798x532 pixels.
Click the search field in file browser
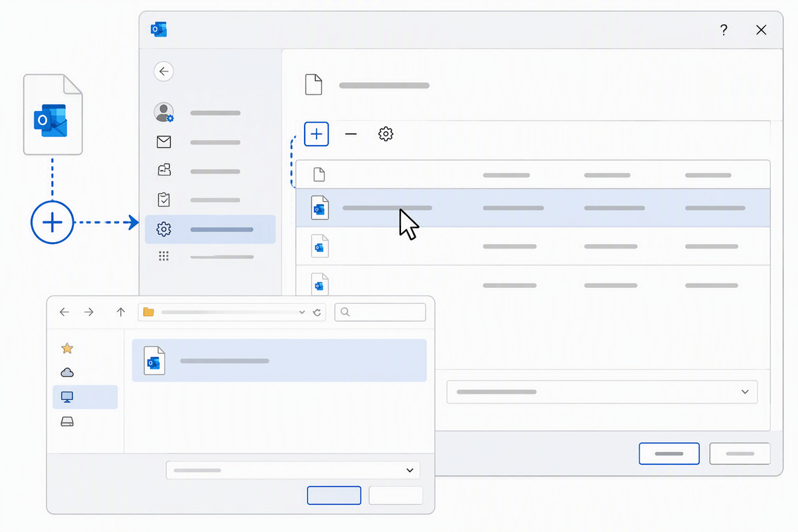(380, 312)
